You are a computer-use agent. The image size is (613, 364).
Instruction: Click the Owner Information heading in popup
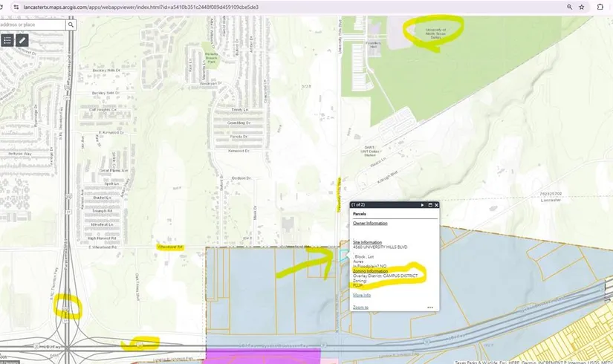370,223
